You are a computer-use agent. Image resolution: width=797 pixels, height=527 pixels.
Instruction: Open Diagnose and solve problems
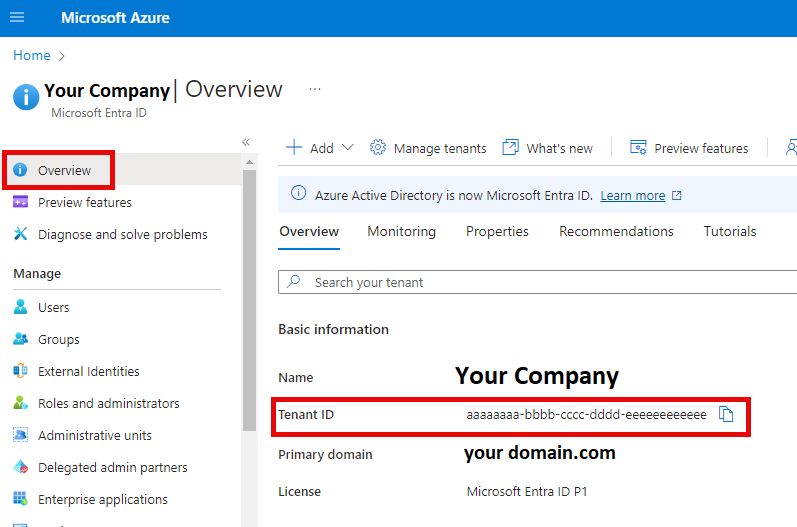click(x=122, y=234)
